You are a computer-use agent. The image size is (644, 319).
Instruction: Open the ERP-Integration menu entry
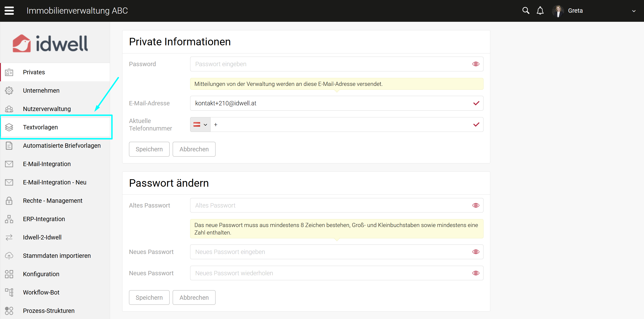click(55, 219)
